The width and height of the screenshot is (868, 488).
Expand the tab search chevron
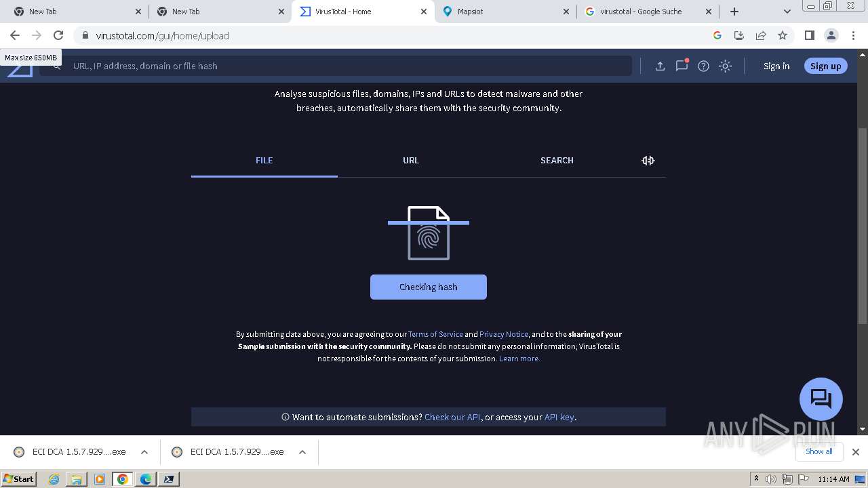[787, 12]
